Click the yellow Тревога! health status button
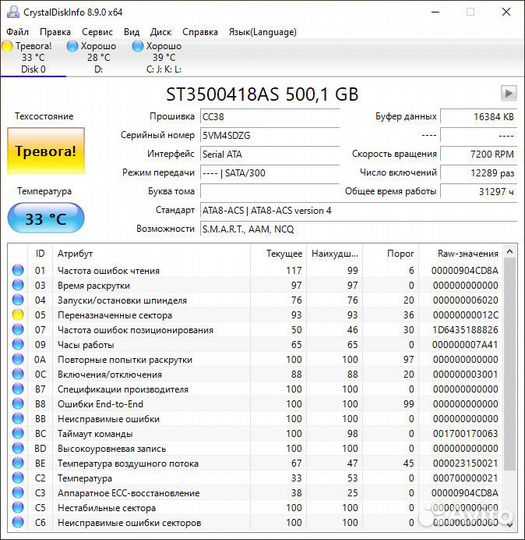The height and width of the screenshot is (540, 525). click(x=46, y=151)
